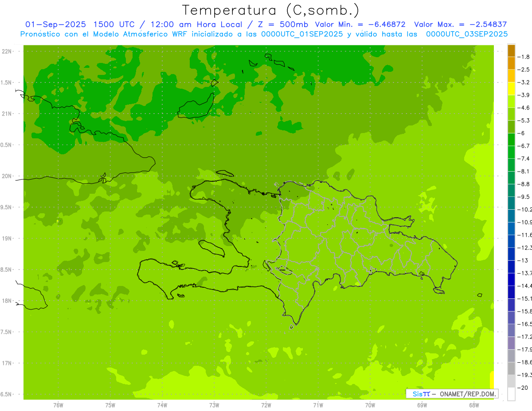Click "Valor Max. = -2.54837" value
This screenshot has width=532, height=411.
click(x=460, y=24)
